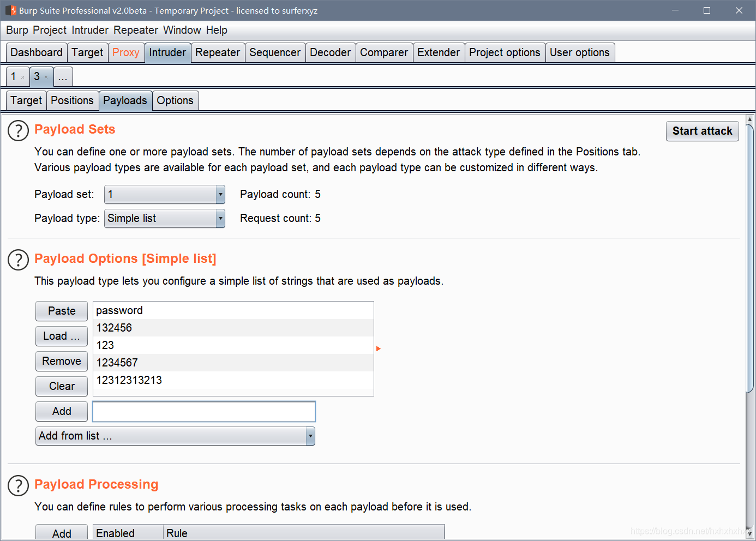Image resolution: width=756 pixels, height=541 pixels.
Task: Open the Options sub-tab
Action: click(x=175, y=100)
